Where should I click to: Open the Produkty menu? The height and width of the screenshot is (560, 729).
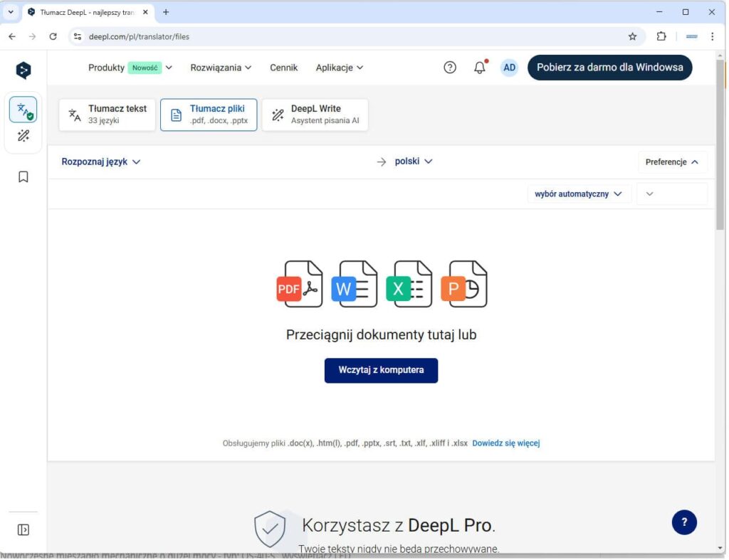(107, 68)
